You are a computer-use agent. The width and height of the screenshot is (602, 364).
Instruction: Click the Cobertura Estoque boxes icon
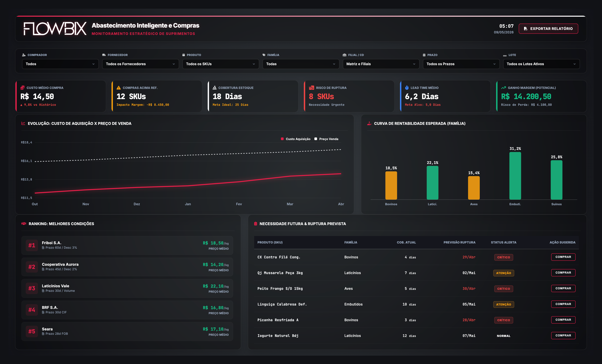coord(215,88)
